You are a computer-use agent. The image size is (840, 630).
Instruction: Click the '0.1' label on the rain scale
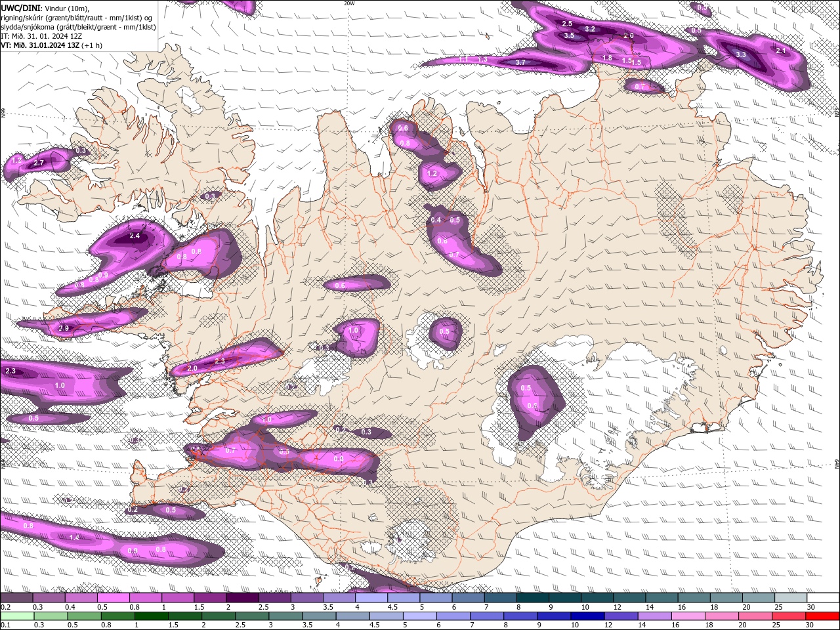pos(5,625)
